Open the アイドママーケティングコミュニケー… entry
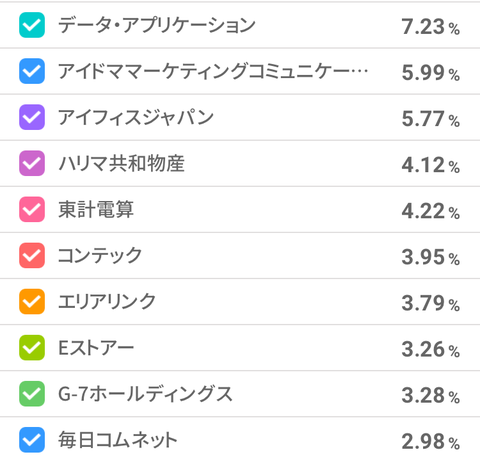Viewport: 480px width, 459px height. pos(213,71)
